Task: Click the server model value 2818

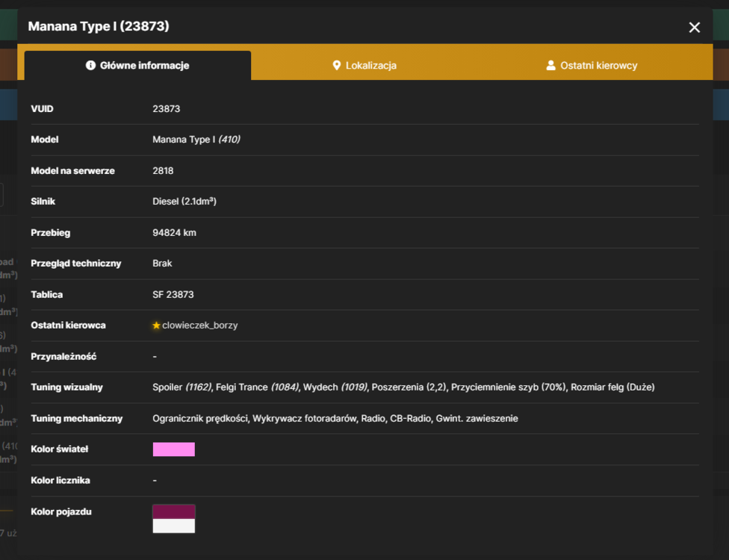Action: tap(163, 170)
